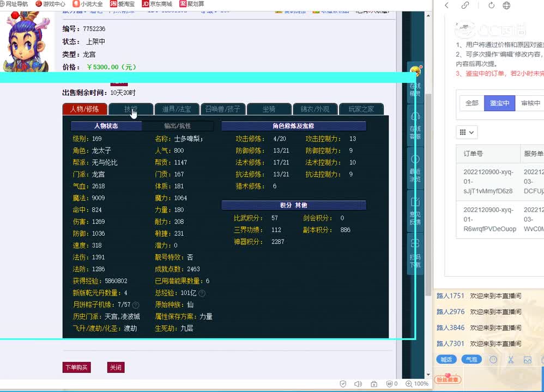Switch to the 坐骑 tab
This screenshot has width=544, height=392.
tap(269, 109)
